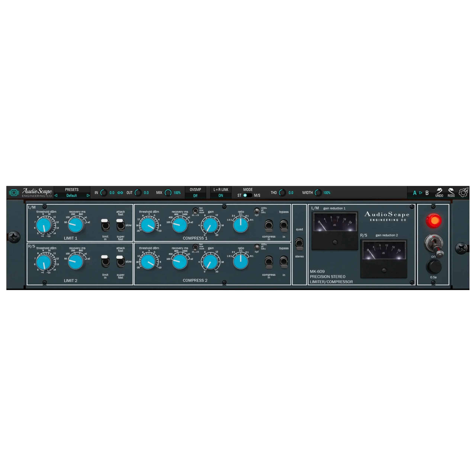Open the Default preset name list

click(x=71, y=195)
